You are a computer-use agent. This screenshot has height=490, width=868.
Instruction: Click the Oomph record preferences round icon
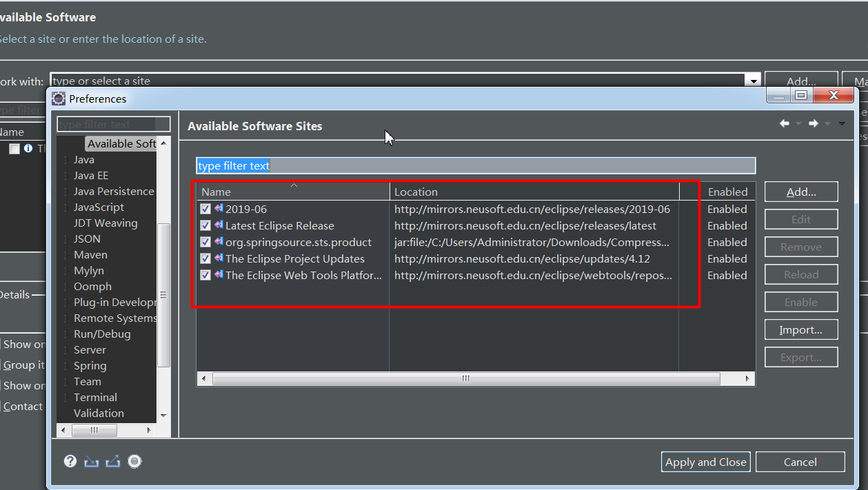(135, 461)
